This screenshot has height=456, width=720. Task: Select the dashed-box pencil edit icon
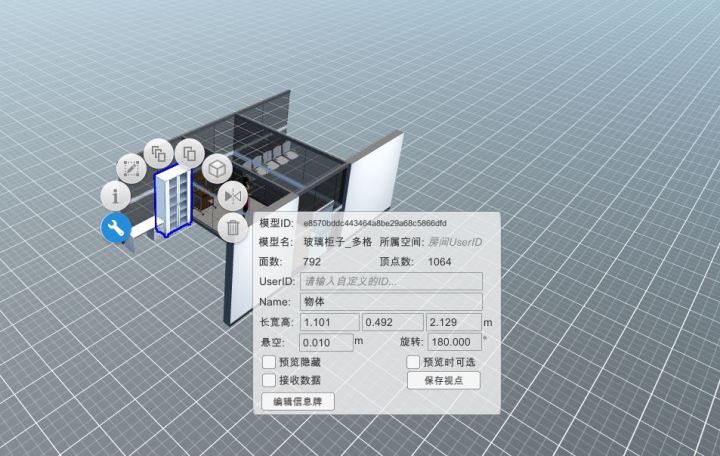tap(131, 169)
